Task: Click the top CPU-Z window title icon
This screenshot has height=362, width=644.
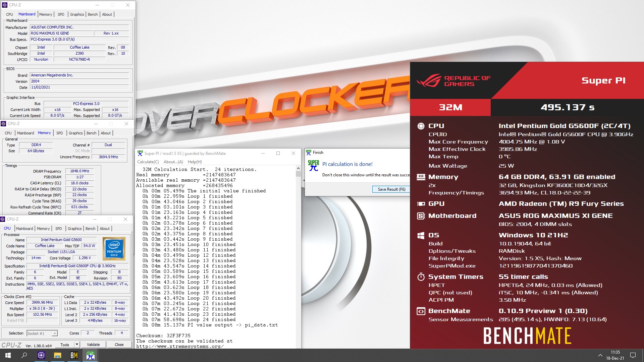Action: [5, 5]
